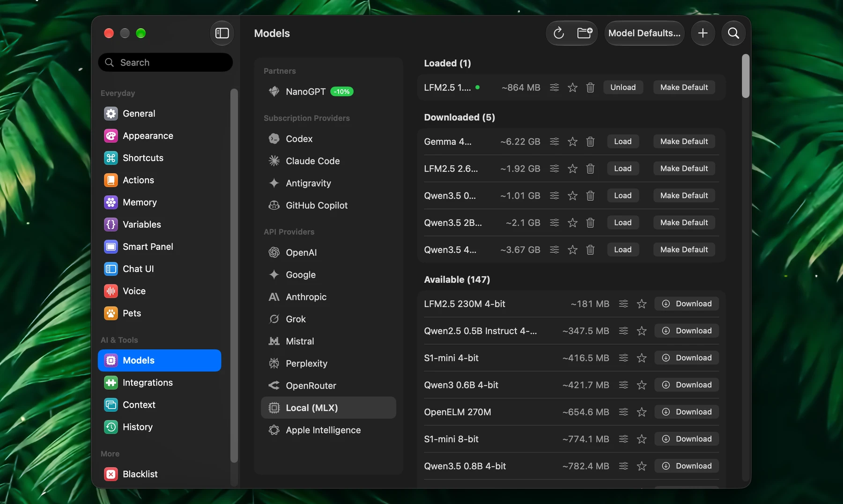Open settings sliders for LFM2.5 230M 4-bit

(x=623, y=304)
